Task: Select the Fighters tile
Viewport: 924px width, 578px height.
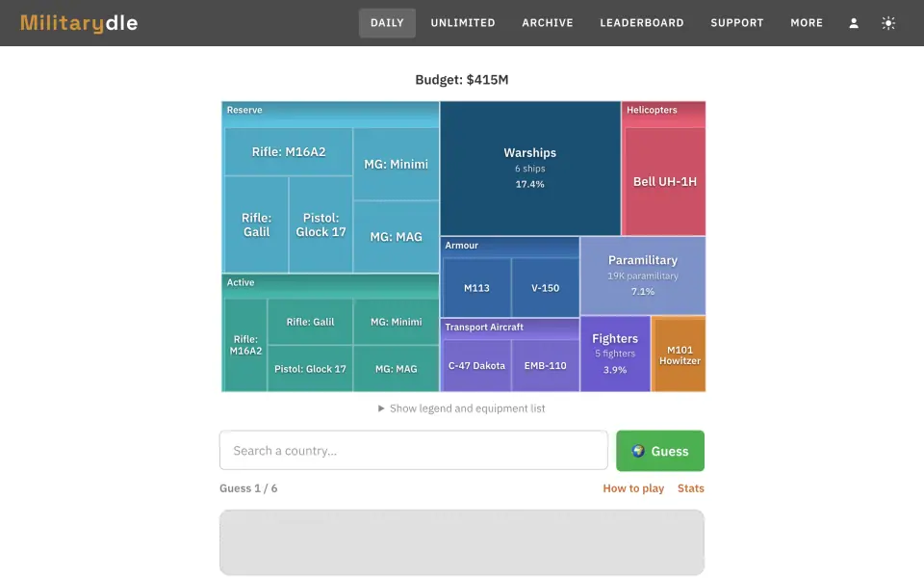Action: (x=615, y=354)
